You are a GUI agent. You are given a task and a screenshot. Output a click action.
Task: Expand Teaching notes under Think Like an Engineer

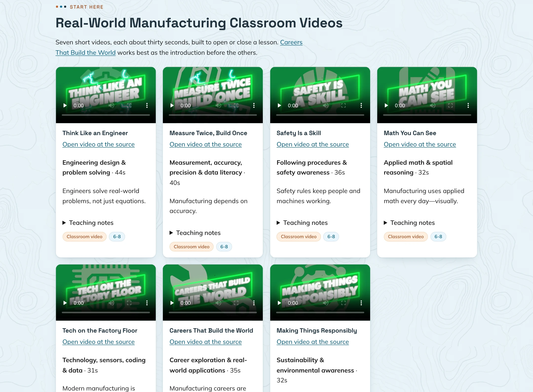[x=88, y=223]
